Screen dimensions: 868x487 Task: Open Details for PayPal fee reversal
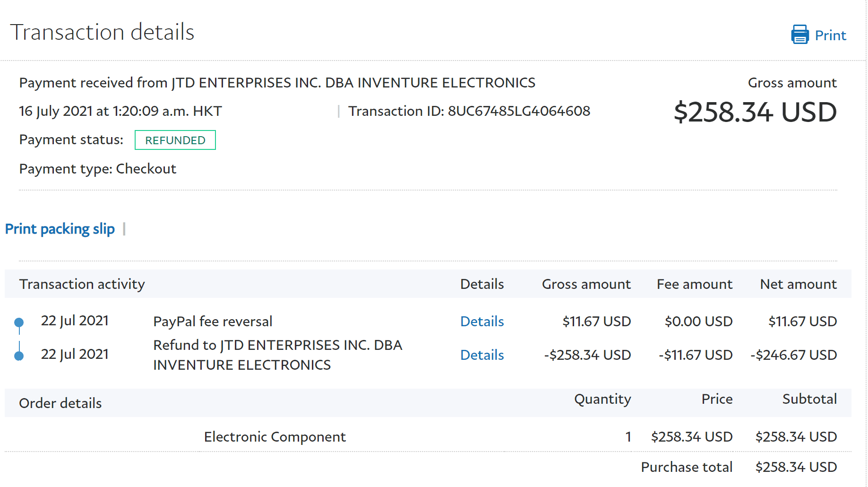click(x=482, y=322)
